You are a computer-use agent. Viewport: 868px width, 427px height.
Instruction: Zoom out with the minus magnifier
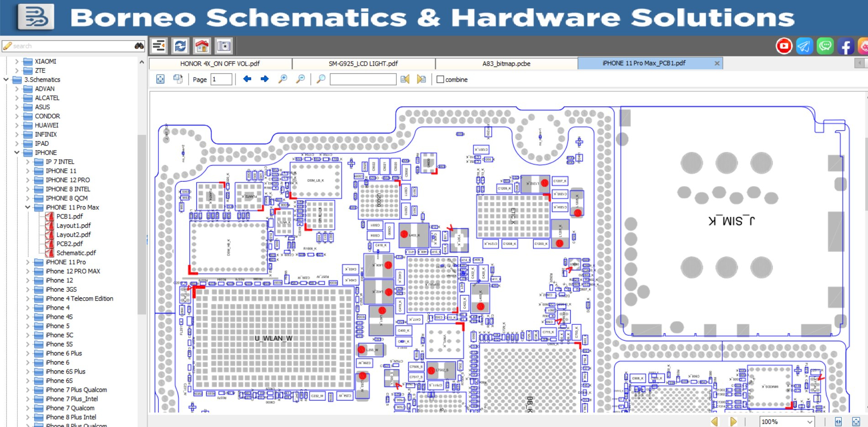click(x=300, y=79)
